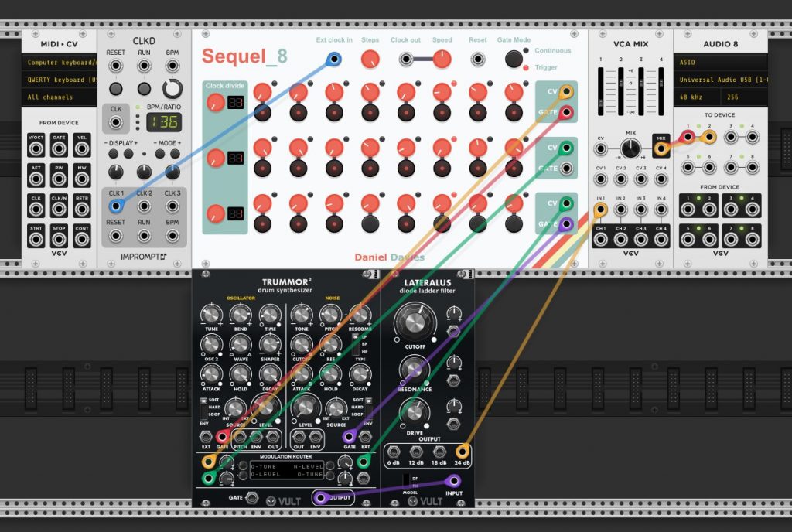Toggle the noise TYPE switch on Trummor 2

tap(355, 344)
